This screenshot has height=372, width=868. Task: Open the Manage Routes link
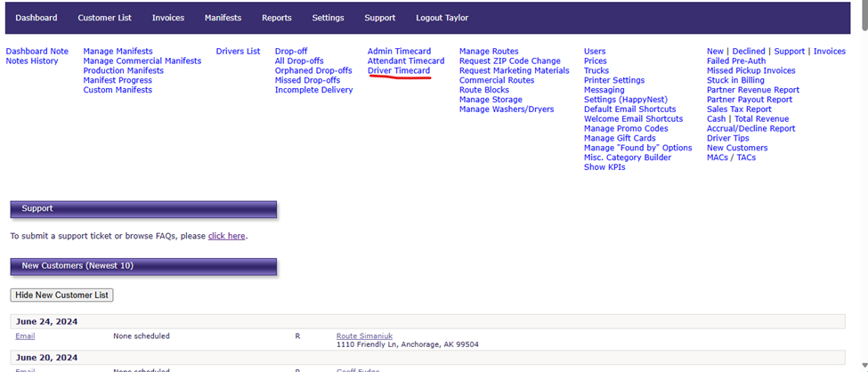coord(489,52)
